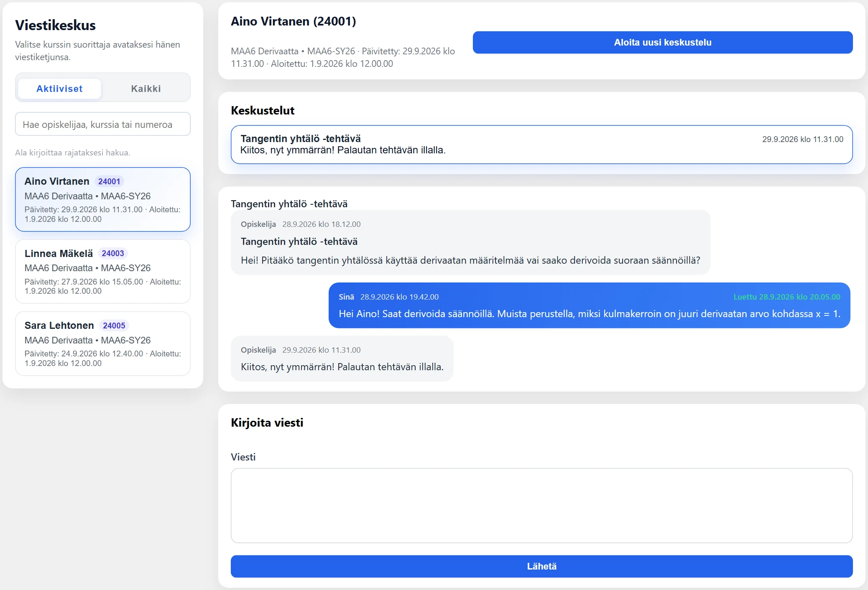The height and width of the screenshot is (590, 868).
Task: Click your blue reply message bubble
Action: [x=589, y=305]
